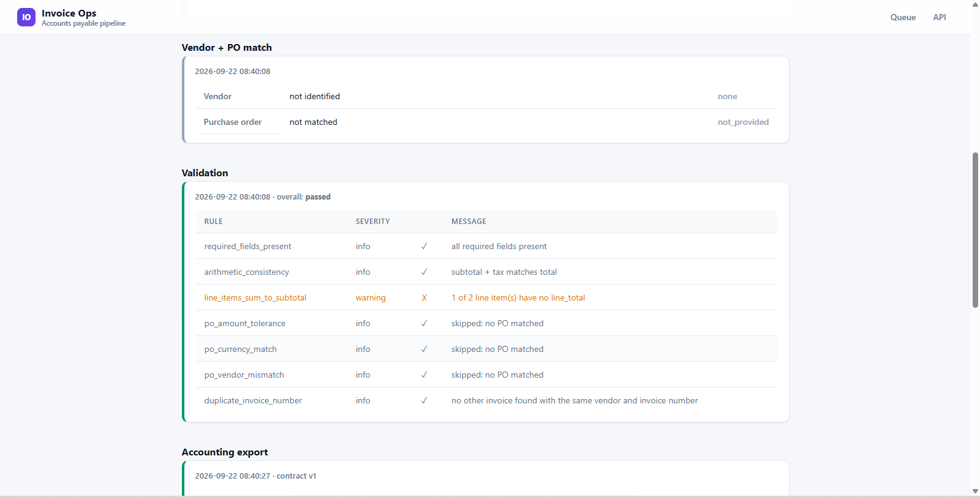Click the Validation timestamp with 'overall: passed'
This screenshot has width=980, height=497.
tap(263, 196)
